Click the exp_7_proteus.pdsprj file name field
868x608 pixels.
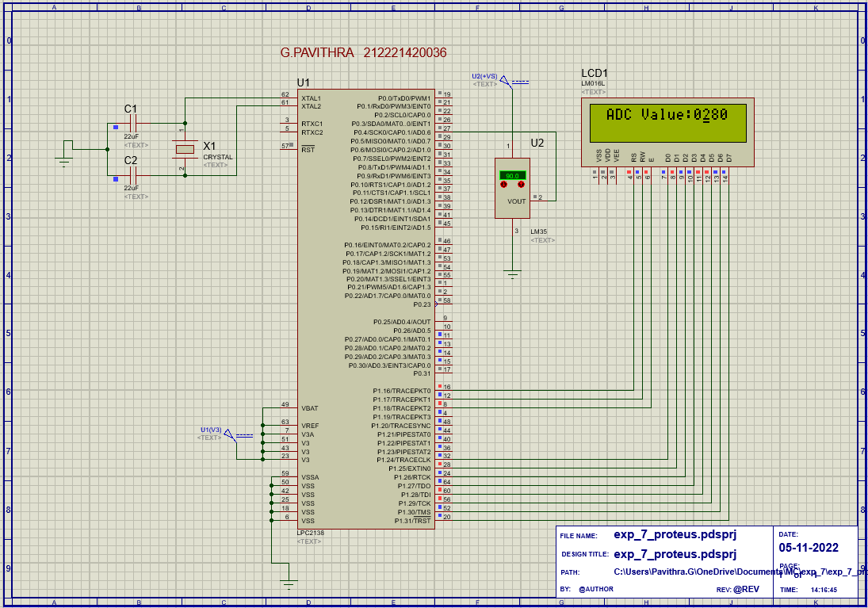pos(674,534)
